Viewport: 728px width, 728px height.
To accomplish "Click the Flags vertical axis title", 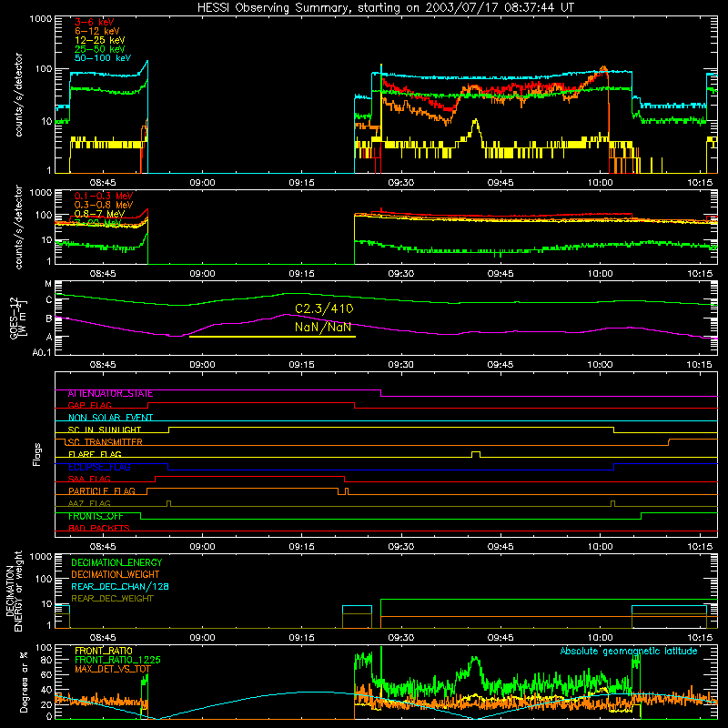I will 37,454.
